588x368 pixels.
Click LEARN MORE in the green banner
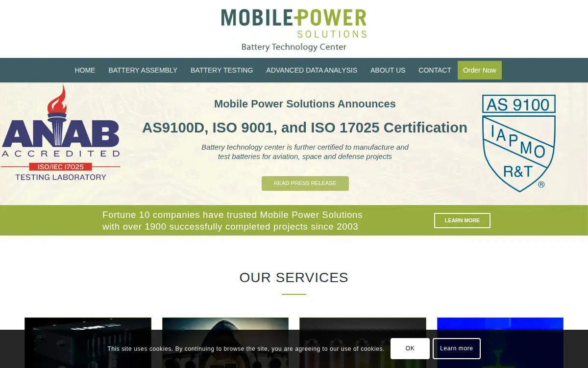(x=462, y=221)
